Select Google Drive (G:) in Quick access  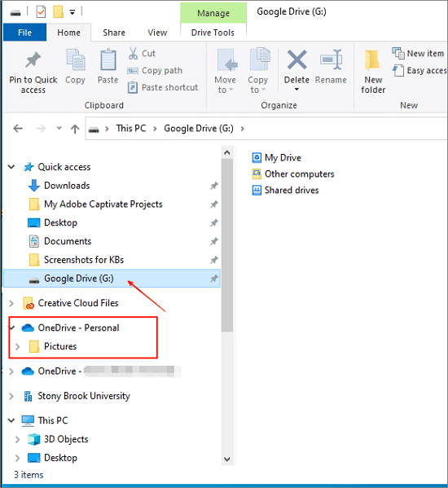point(112,279)
